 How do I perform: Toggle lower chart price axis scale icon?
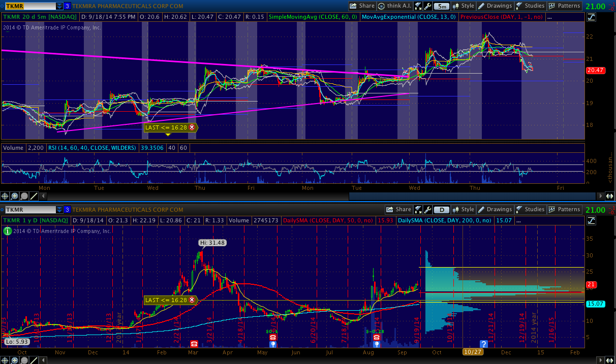(591, 221)
